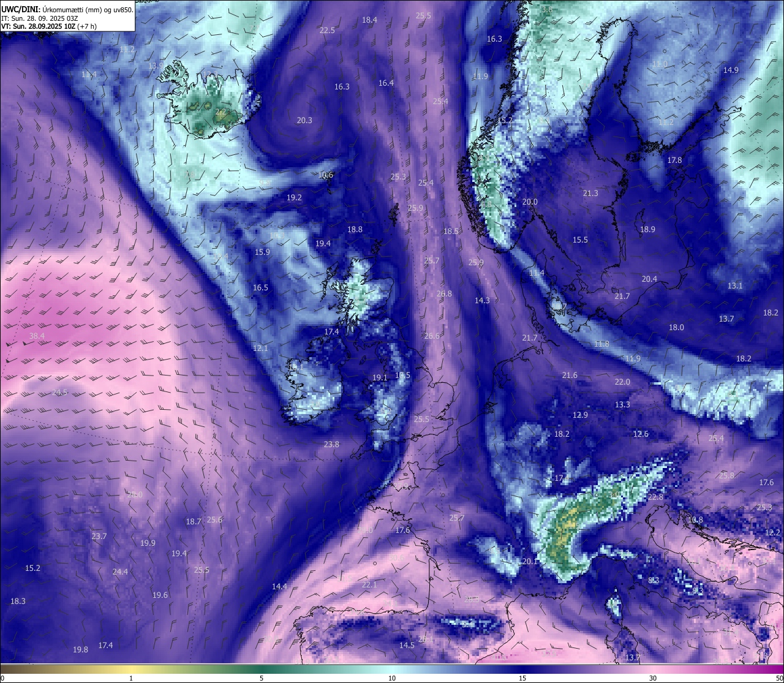Click the 18.4 value at top
Screen dimensions: 784x683
pos(369,20)
